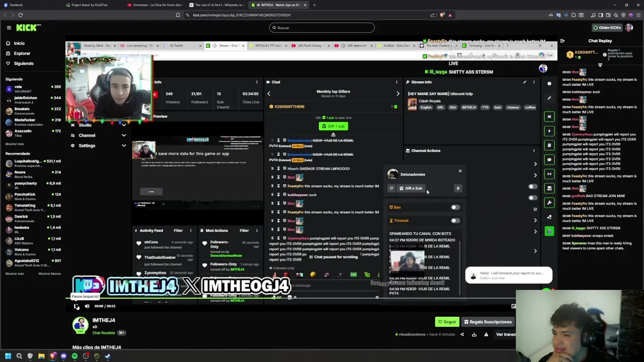This screenshot has height=362, width=644.
Task: Open followed channel Breakelx
Action: (x=33, y=111)
